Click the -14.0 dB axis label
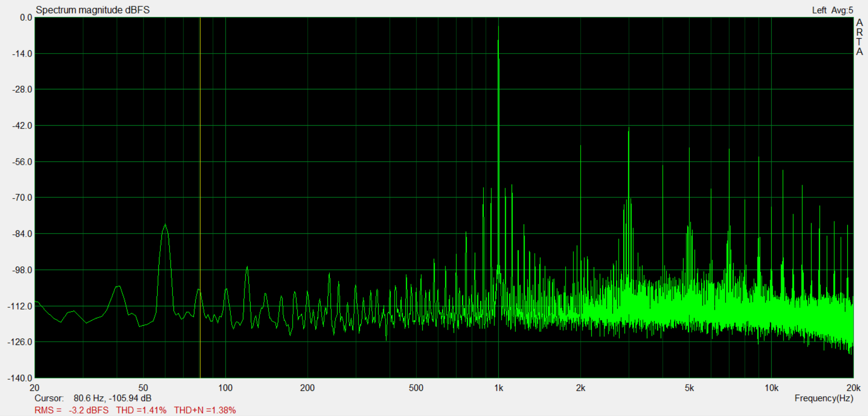 point(22,54)
